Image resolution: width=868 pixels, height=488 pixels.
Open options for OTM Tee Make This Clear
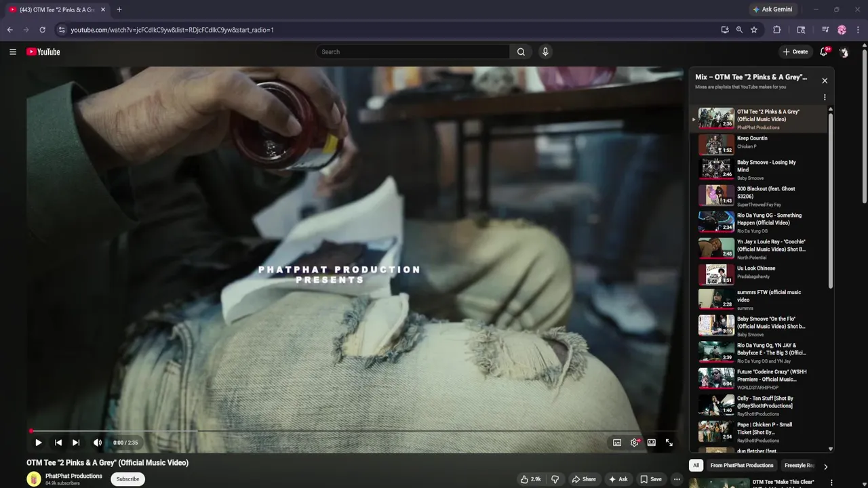(x=831, y=483)
